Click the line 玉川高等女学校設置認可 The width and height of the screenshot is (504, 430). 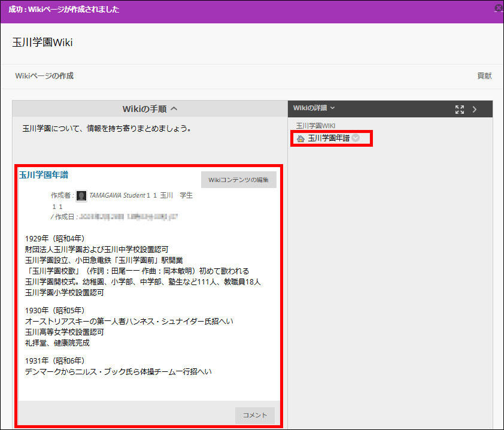65,332
